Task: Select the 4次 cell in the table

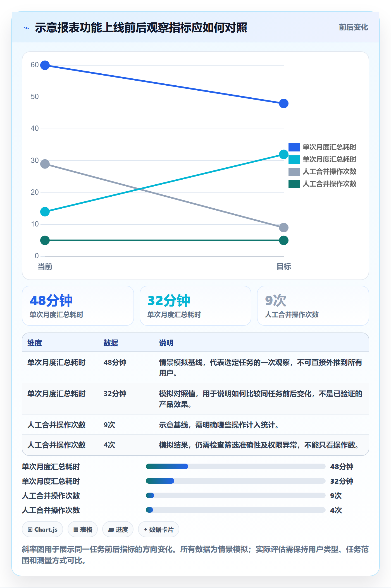Action: pyautogui.click(x=109, y=445)
